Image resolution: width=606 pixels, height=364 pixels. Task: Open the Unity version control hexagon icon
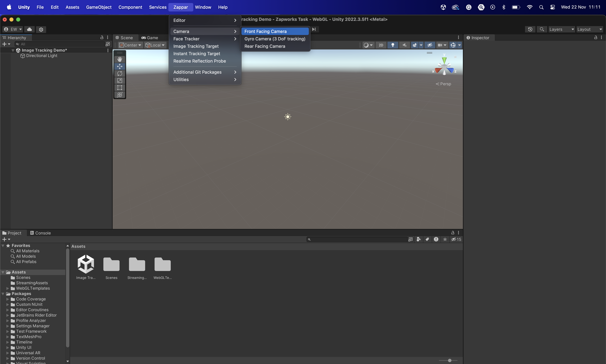point(41,29)
